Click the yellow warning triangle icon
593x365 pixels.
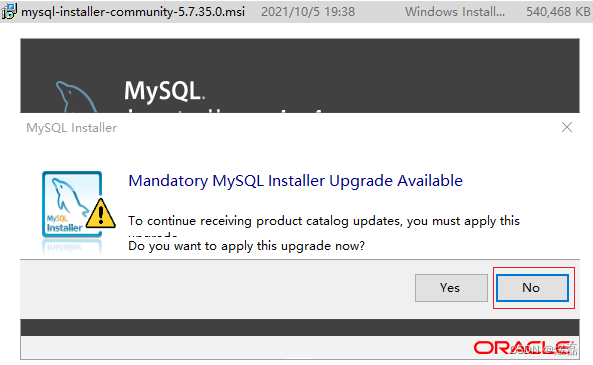[101, 214]
